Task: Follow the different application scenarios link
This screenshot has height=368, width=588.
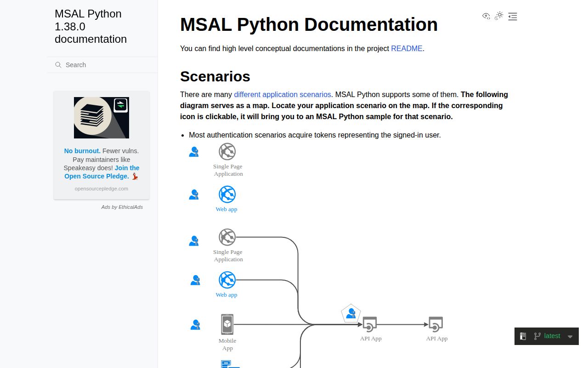Action: [x=283, y=94]
